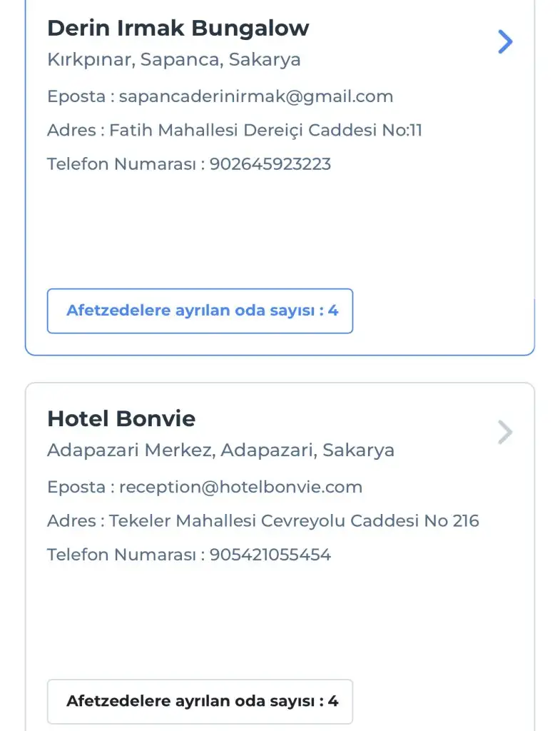
Task: Click Telefon Numarası label in Hotel Bonvie card
Action: (x=121, y=555)
